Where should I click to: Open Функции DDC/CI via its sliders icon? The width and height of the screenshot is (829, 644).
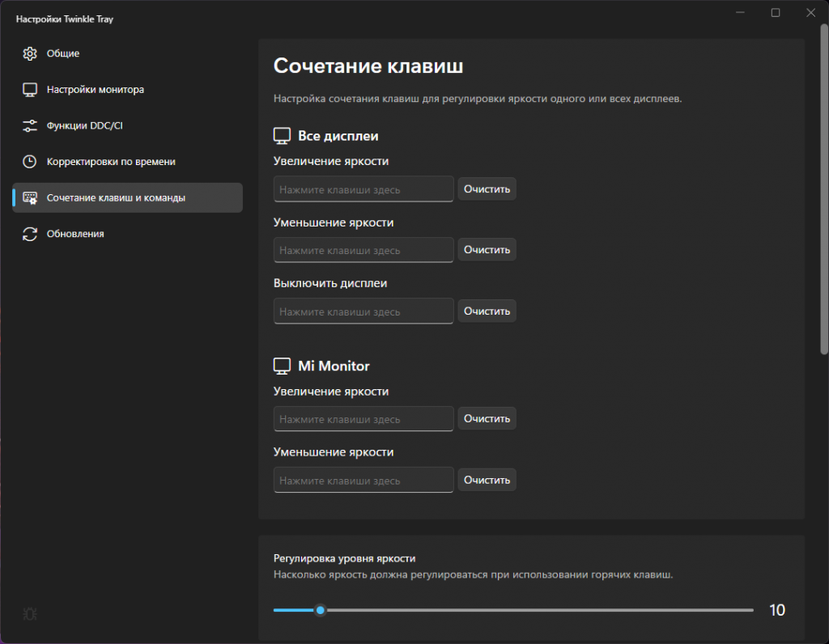(x=30, y=125)
